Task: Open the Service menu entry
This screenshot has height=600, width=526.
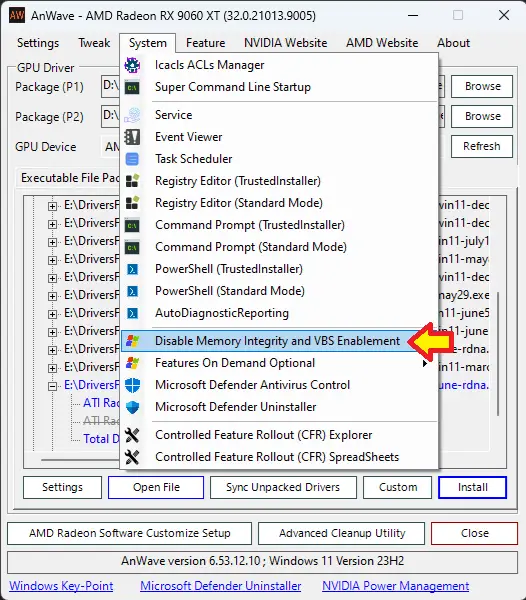Action: [279, 115]
